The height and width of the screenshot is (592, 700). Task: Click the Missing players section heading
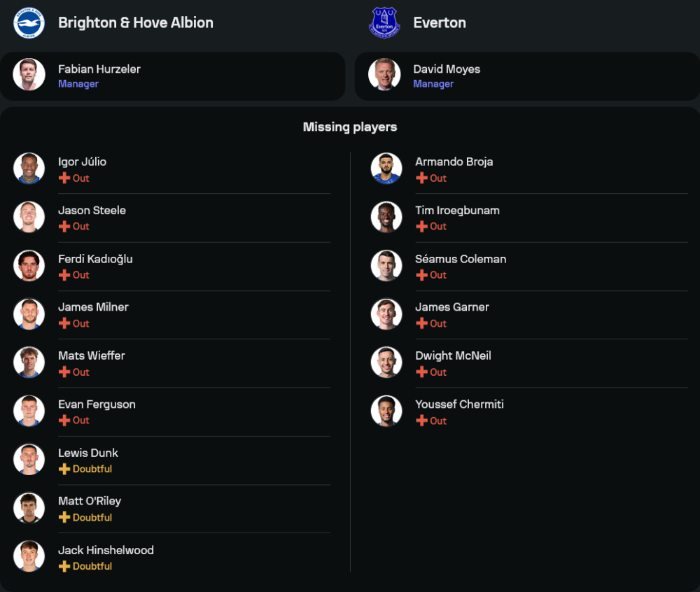click(x=350, y=127)
